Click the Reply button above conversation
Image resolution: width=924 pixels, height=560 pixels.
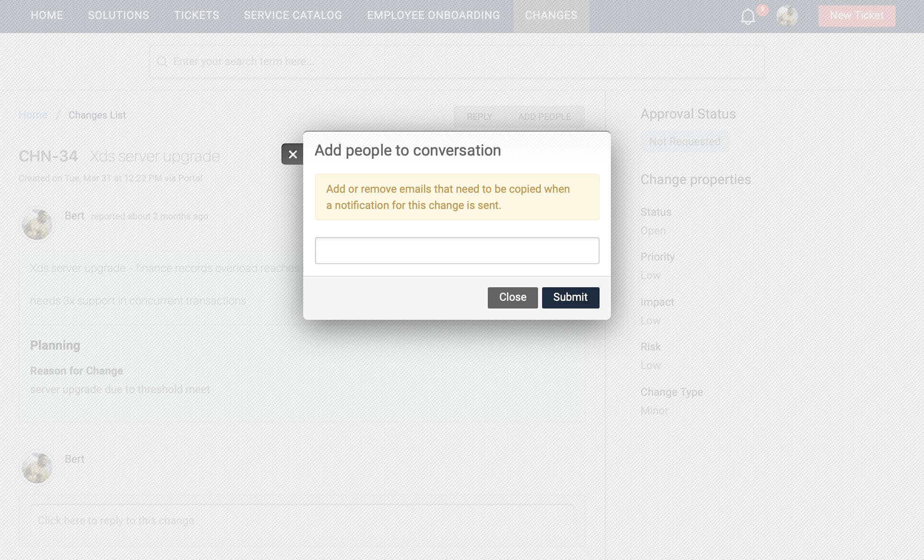479,117
